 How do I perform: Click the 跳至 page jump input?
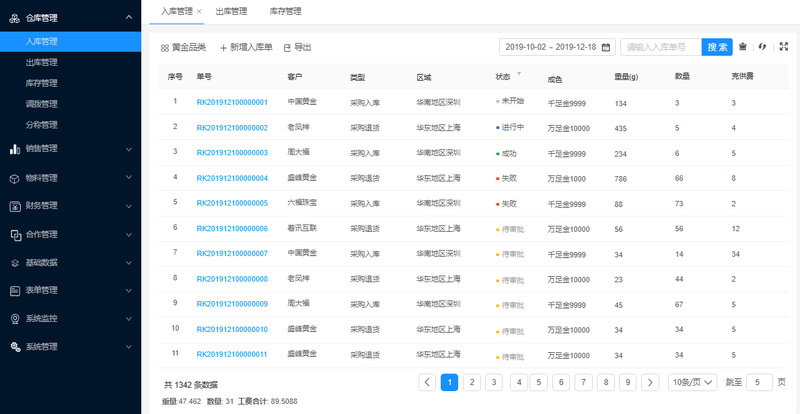(x=759, y=382)
